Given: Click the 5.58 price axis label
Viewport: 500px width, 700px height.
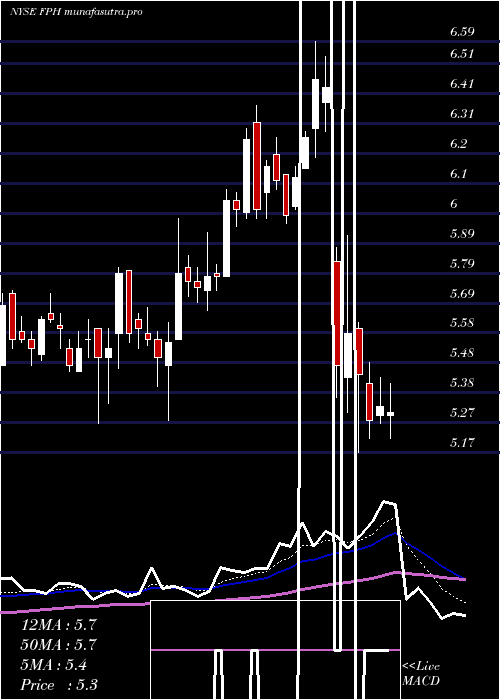Looking at the screenshot, I should (x=462, y=322).
